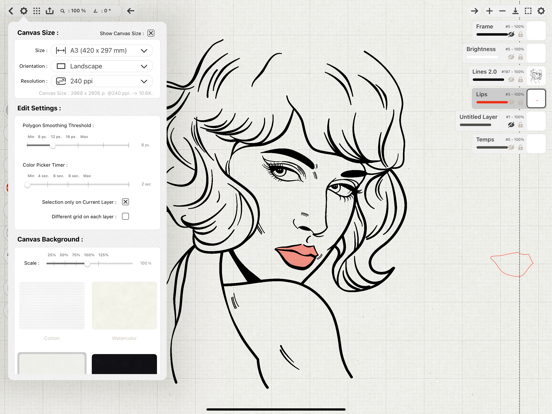The image size is (552, 414).
Task: Merge layer down with download-arrow icon
Action: (515, 11)
